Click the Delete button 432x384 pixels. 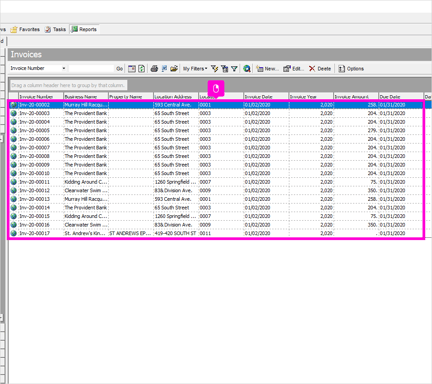click(320, 69)
